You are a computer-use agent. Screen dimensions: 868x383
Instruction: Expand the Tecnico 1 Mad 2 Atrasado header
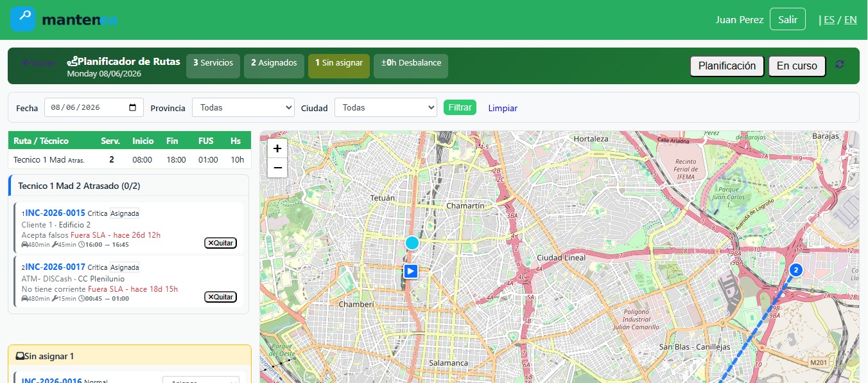[x=129, y=186]
